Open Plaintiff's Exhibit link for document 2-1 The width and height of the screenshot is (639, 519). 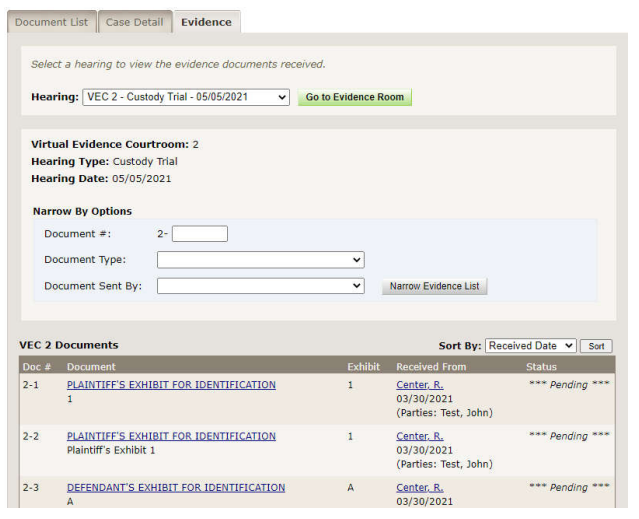point(171,385)
